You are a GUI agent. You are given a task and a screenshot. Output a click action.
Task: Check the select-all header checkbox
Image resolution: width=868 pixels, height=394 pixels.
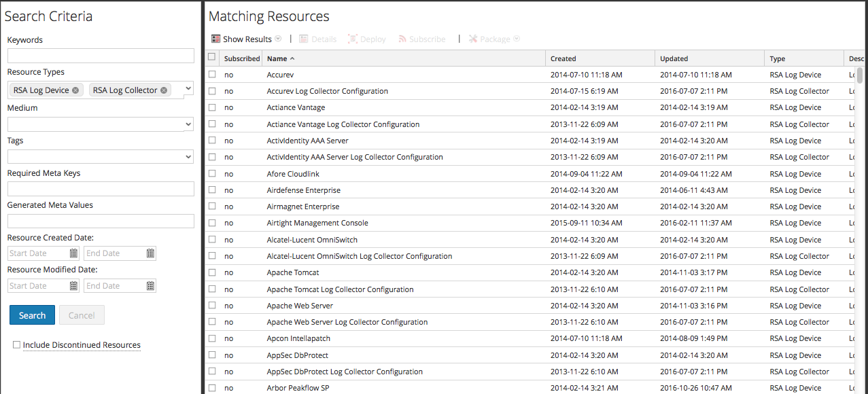coord(212,58)
